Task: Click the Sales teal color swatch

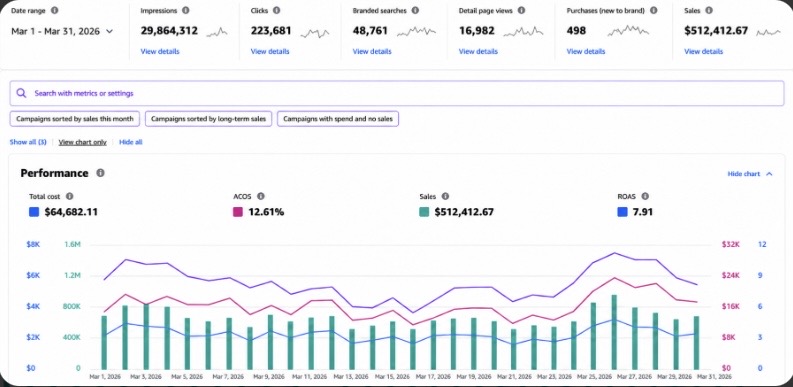Action: click(x=424, y=212)
